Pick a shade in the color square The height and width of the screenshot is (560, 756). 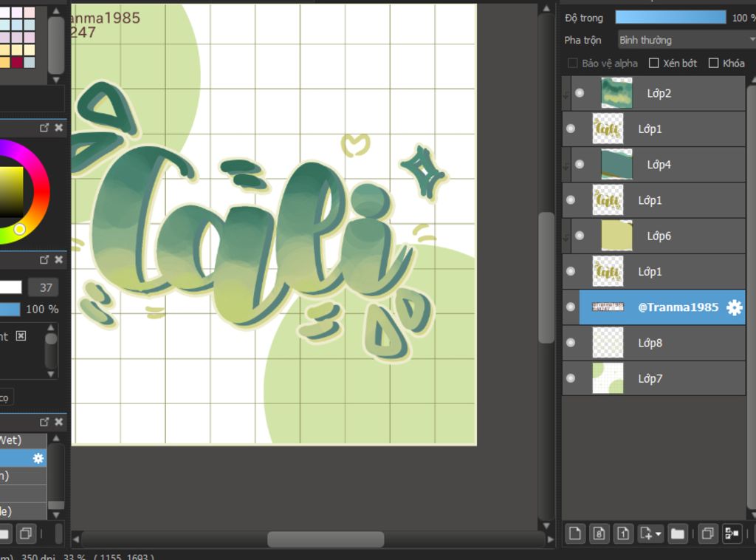click(10, 191)
